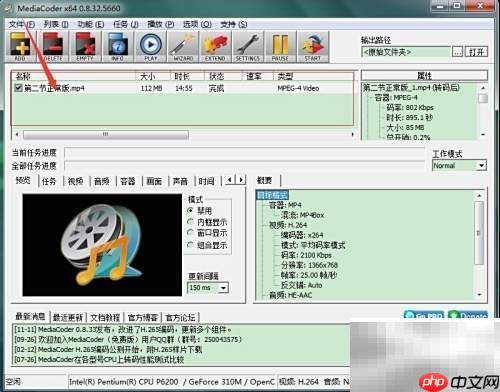Click the PAUSE toolbar icon
500x392 pixels.
tap(280, 46)
